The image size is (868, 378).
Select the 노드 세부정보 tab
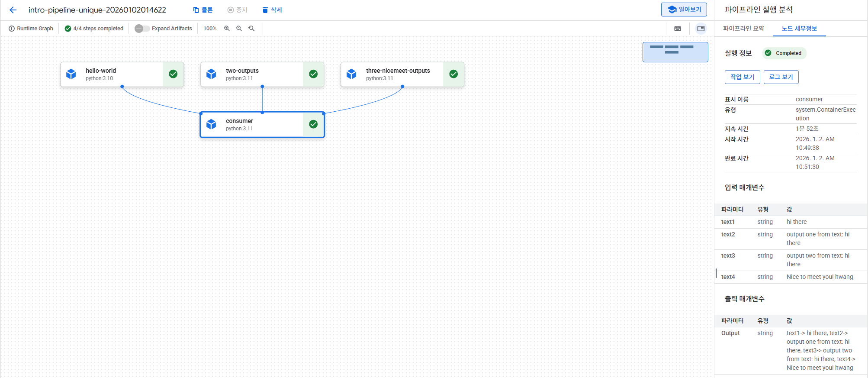[799, 29]
